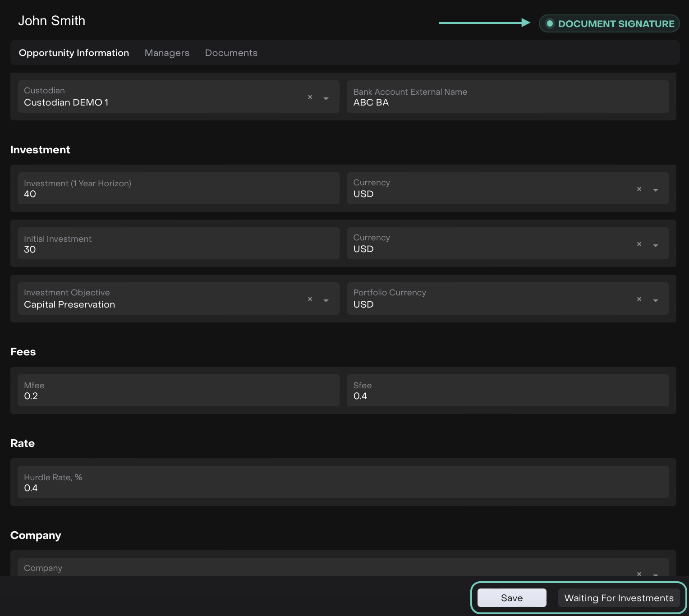
Task: Focus the Bank Account External Name field
Action: [x=507, y=97]
